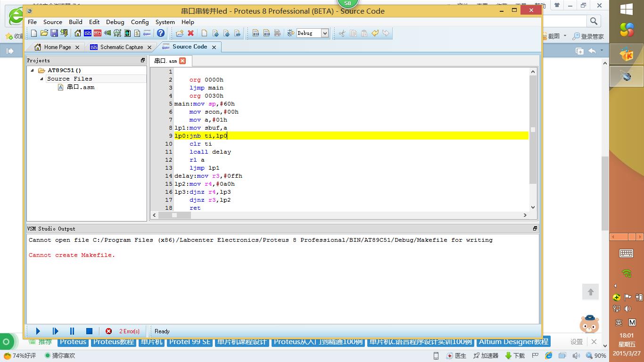Click the Save Project toolbar icon
Screen dimensions: 644x362
54,33
